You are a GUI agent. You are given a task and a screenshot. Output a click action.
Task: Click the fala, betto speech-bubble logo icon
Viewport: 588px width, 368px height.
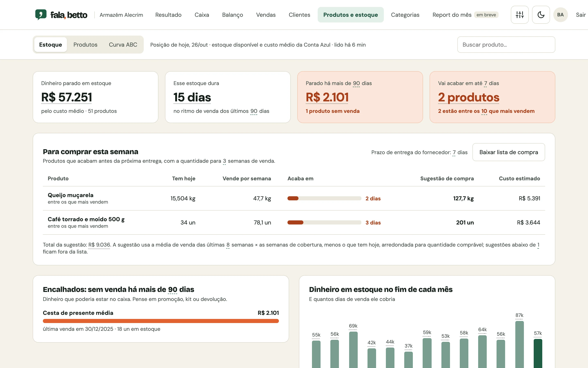tap(41, 15)
